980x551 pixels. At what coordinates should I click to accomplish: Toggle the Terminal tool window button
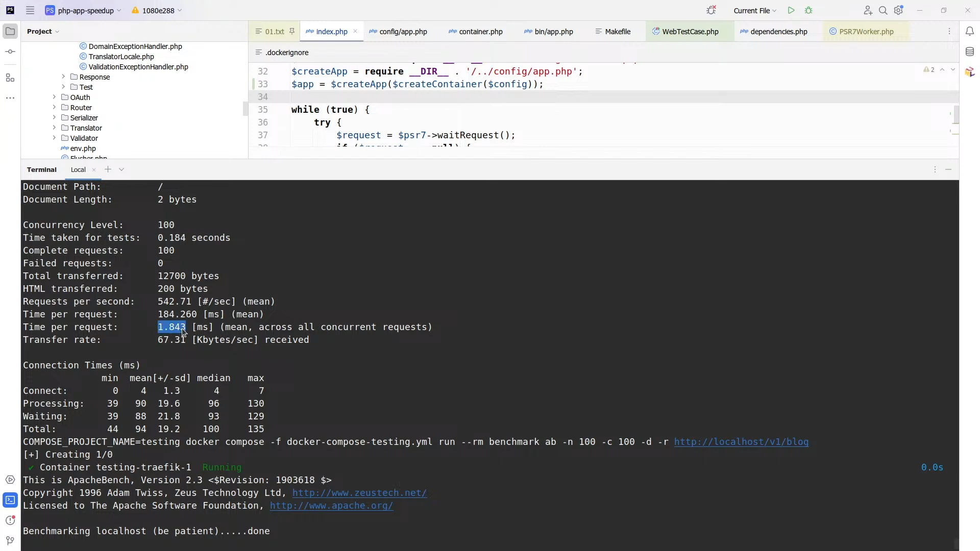[10, 500]
